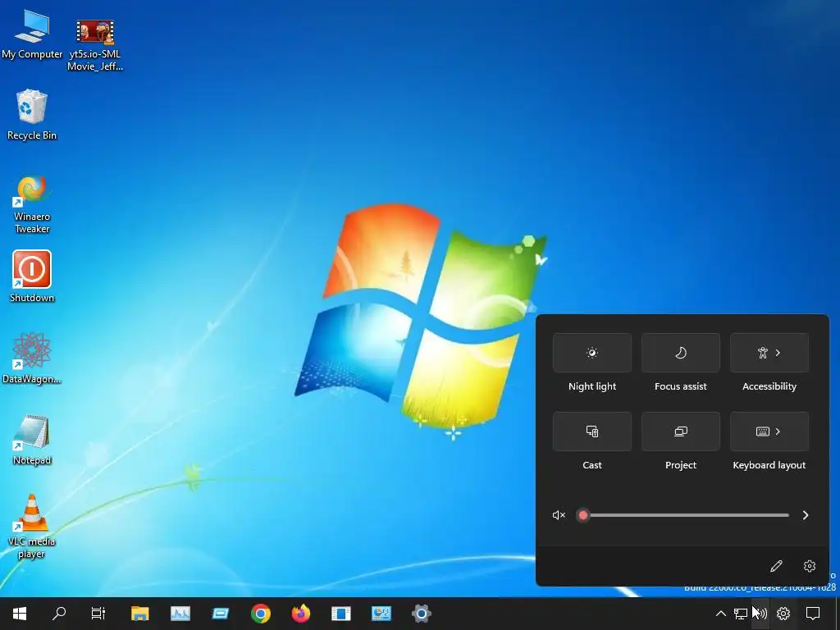Open the Accessibility quick settings tile
Viewport: 840px width, 630px height.
click(x=769, y=353)
